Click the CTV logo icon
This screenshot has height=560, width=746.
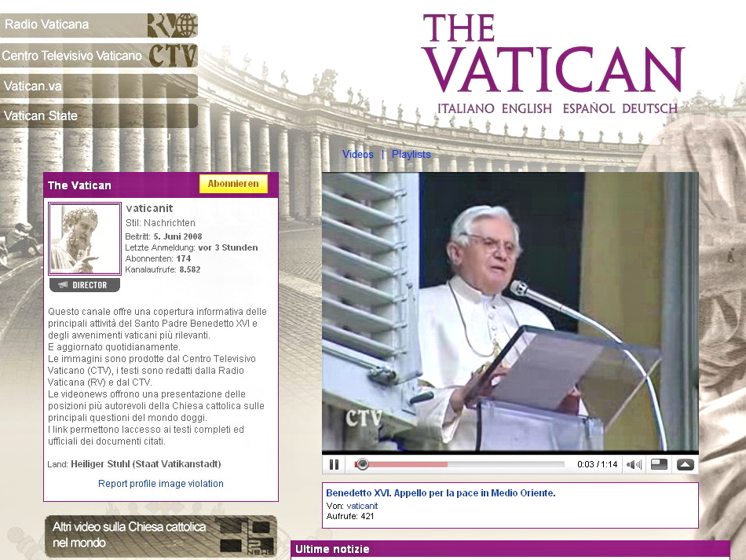click(173, 56)
